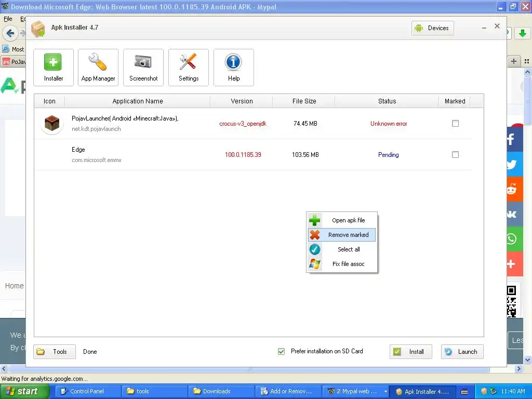Open the Screenshot tool
532x399 pixels.
point(143,68)
